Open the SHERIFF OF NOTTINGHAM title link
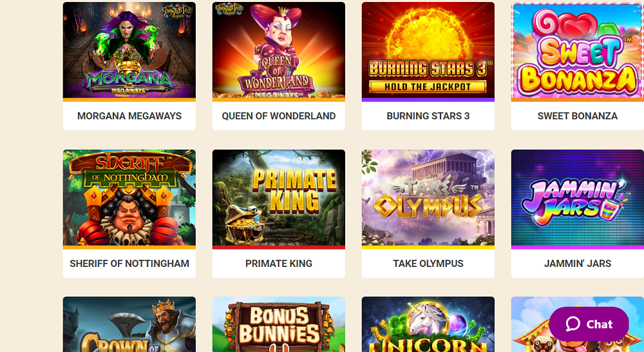This screenshot has width=644, height=352. coord(129,264)
